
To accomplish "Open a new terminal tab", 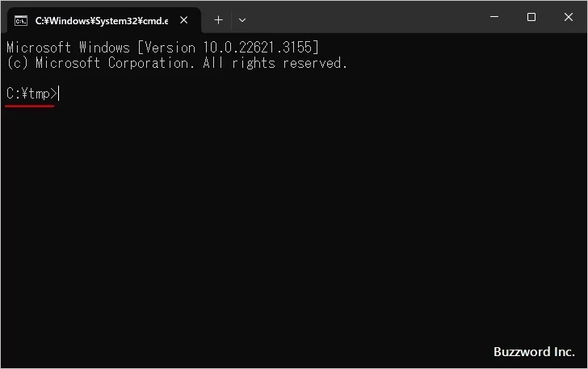I will point(218,20).
